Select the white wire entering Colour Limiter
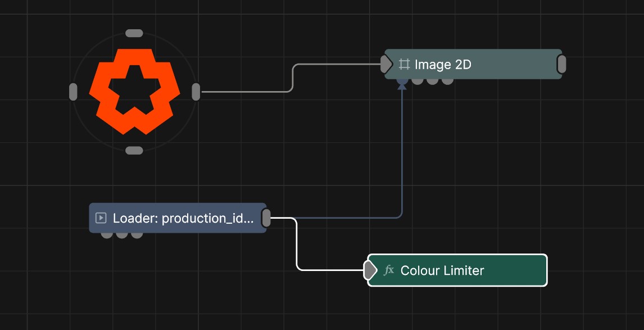644x330 pixels. pyautogui.click(x=297, y=247)
